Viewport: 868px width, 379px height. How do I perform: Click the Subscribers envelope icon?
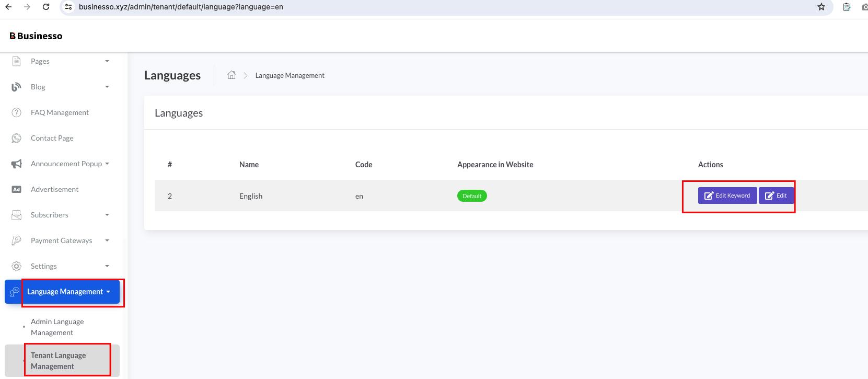tap(17, 215)
